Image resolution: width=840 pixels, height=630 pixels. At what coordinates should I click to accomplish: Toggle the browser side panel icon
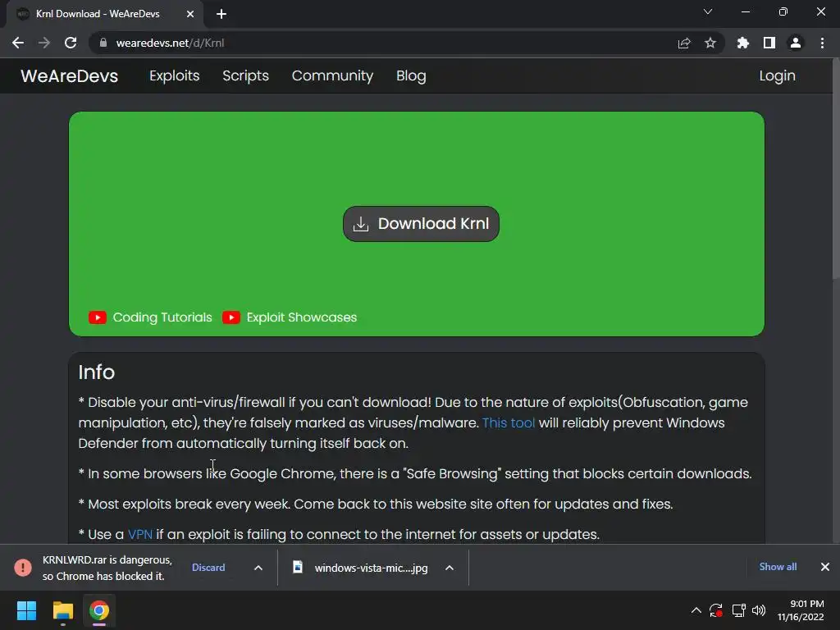coord(769,43)
